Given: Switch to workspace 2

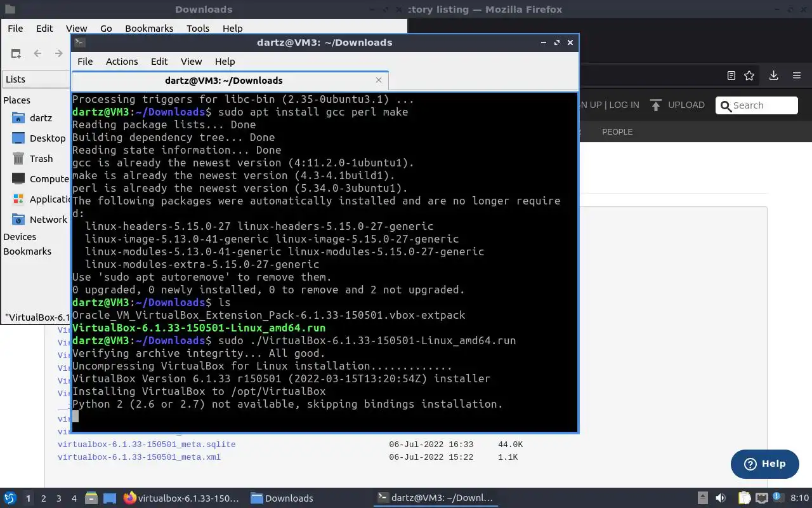Looking at the screenshot, I should (44, 498).
